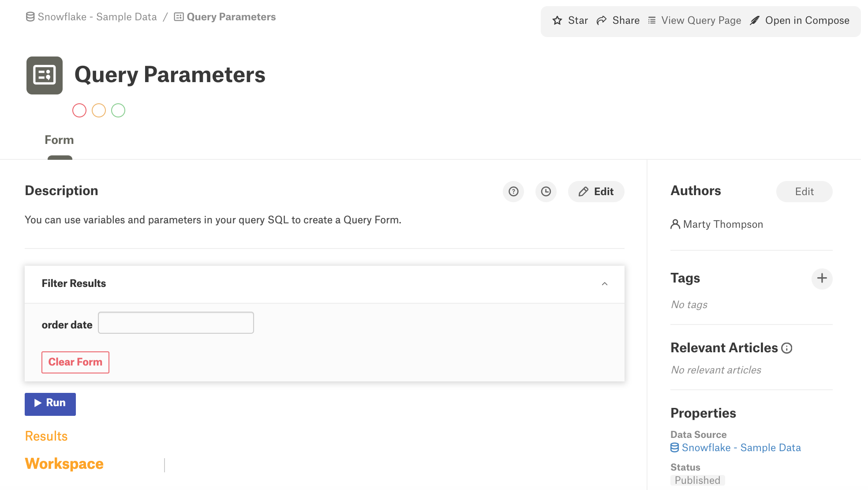Select the yellow status circle
868x490 pixels.
click(x=99, y=110)
